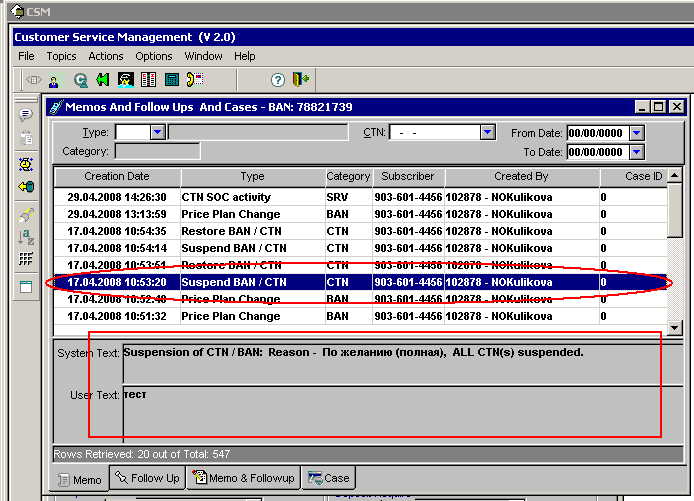The width and height of the screenshot is (694, 501).
Task: Switch to the Case tab
Action: coord(328,478)
